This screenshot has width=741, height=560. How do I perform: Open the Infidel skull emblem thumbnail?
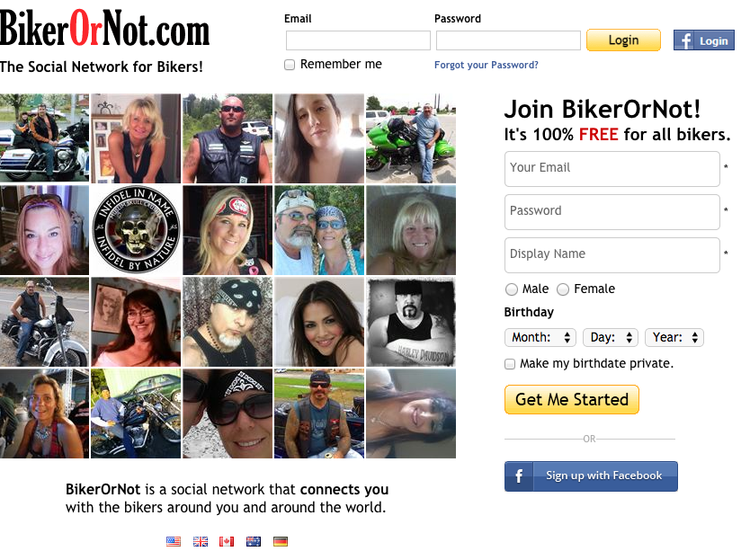136,230
